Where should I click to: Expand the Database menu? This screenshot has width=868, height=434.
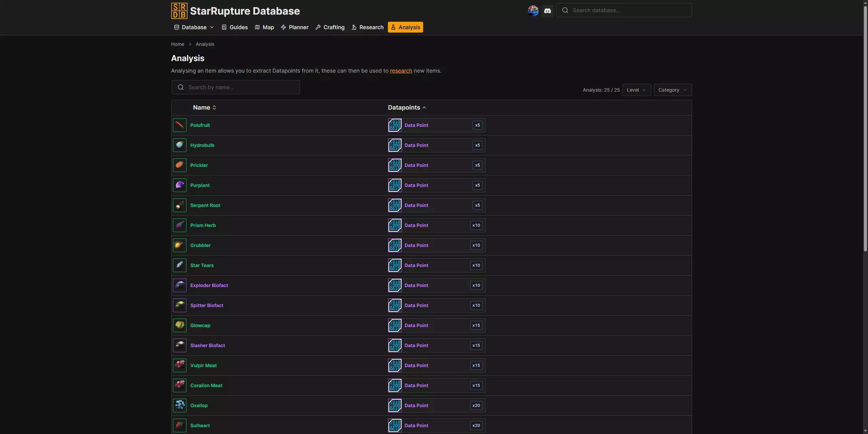[x=194, y=27]
